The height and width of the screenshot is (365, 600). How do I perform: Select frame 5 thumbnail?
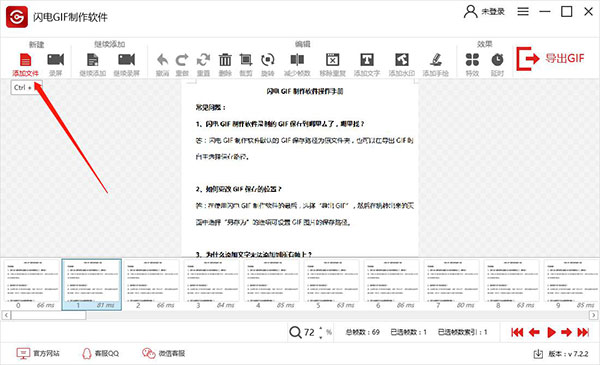pyautogui.click(x=332, y=284)
